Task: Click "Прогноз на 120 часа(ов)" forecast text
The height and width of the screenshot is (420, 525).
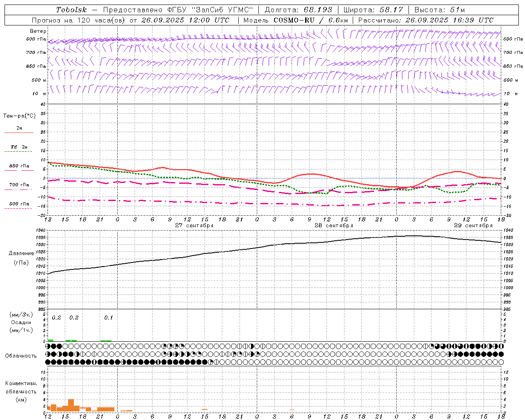Action: (x=79, y=20)
